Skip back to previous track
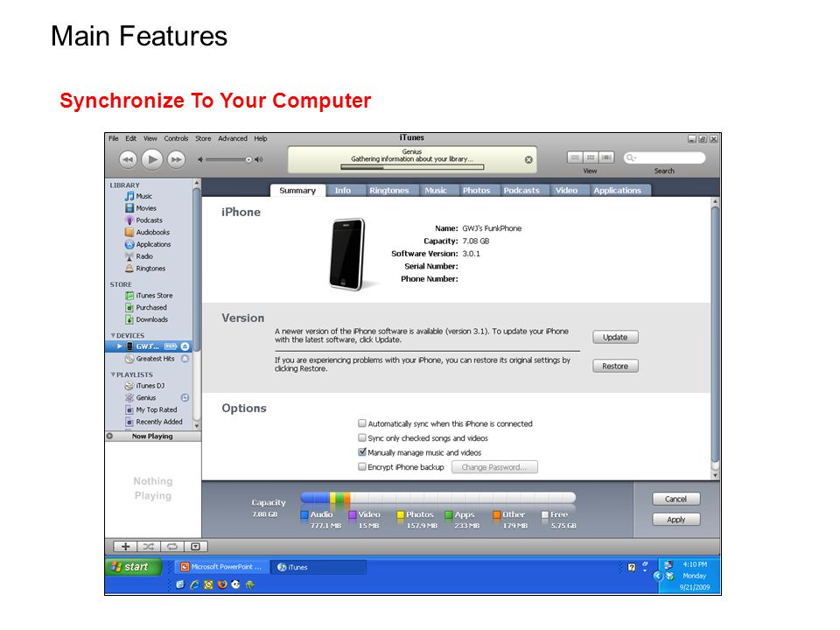 (x=128, y=159)
